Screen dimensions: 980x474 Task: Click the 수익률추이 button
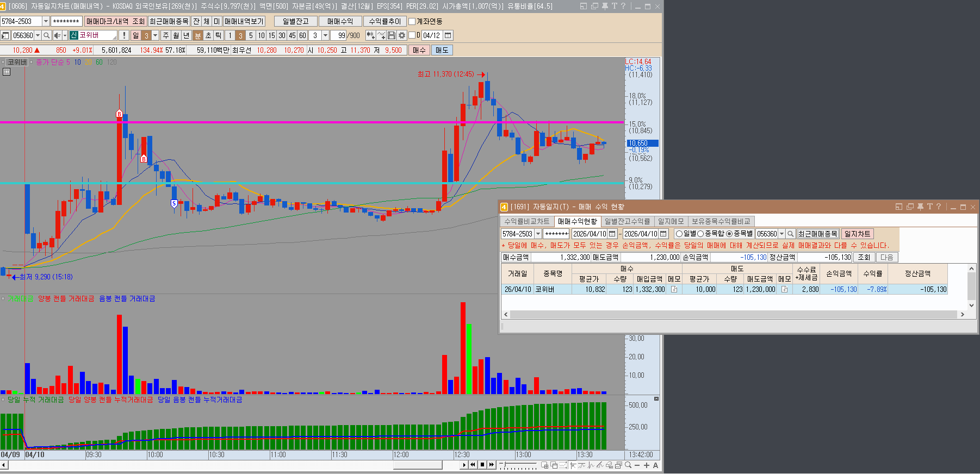pyautogui.click(x=384, y=21)
